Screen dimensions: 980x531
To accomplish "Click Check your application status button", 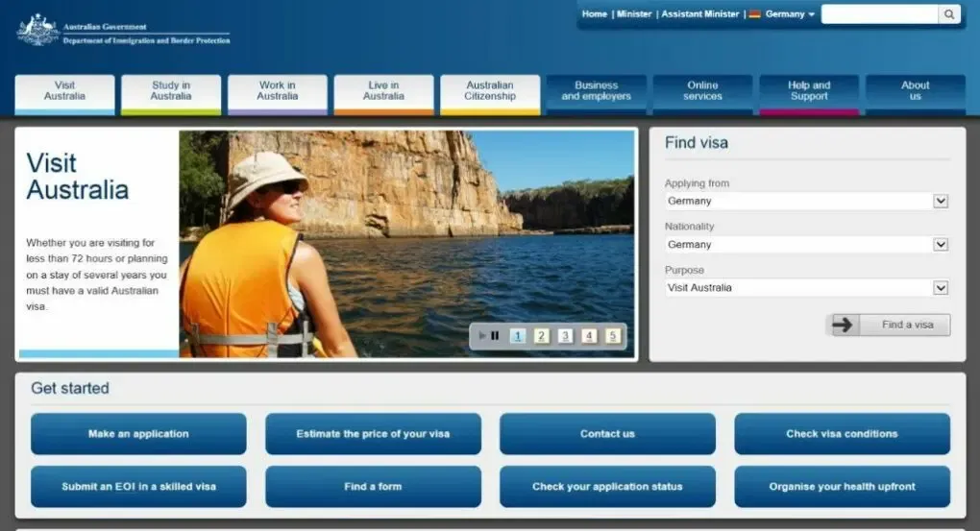I will (x=607, y=487).
